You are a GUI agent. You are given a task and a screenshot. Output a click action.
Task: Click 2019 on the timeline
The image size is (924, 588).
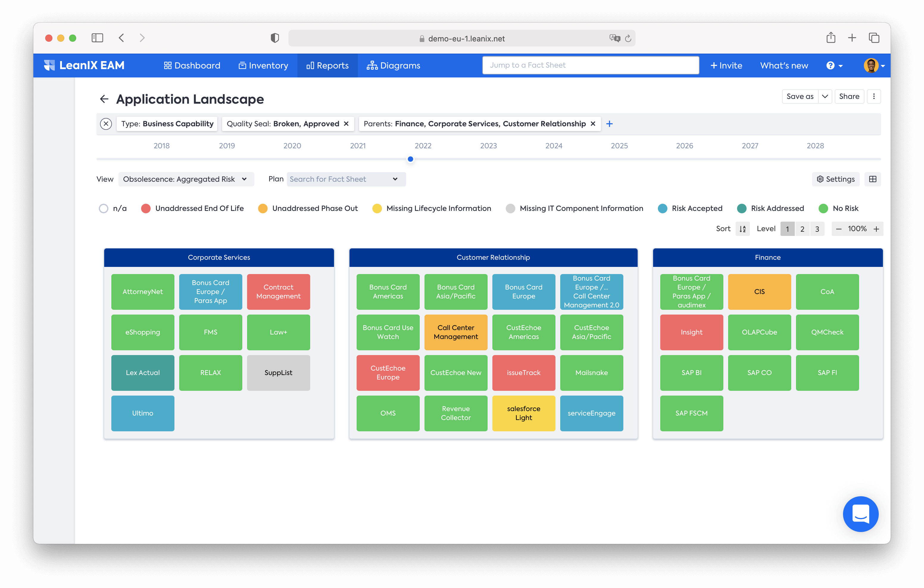point(227,146)
